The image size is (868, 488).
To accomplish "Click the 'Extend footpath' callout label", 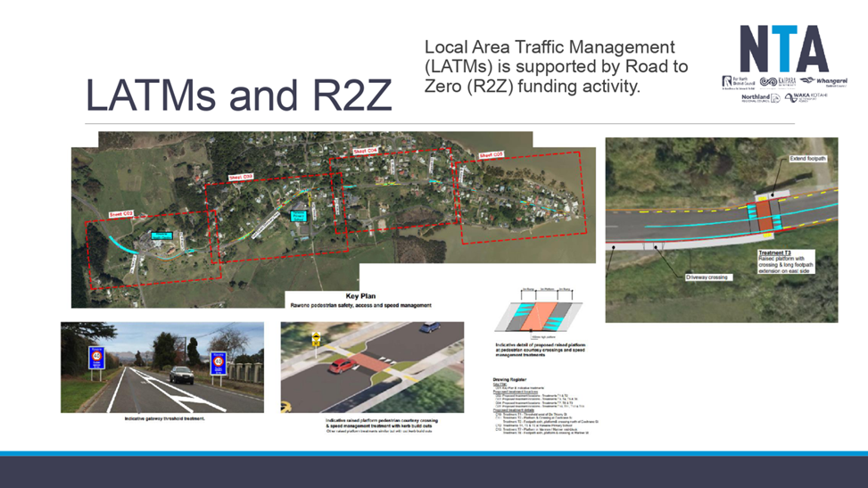I will pyautogui.click(x=806, y=159).
